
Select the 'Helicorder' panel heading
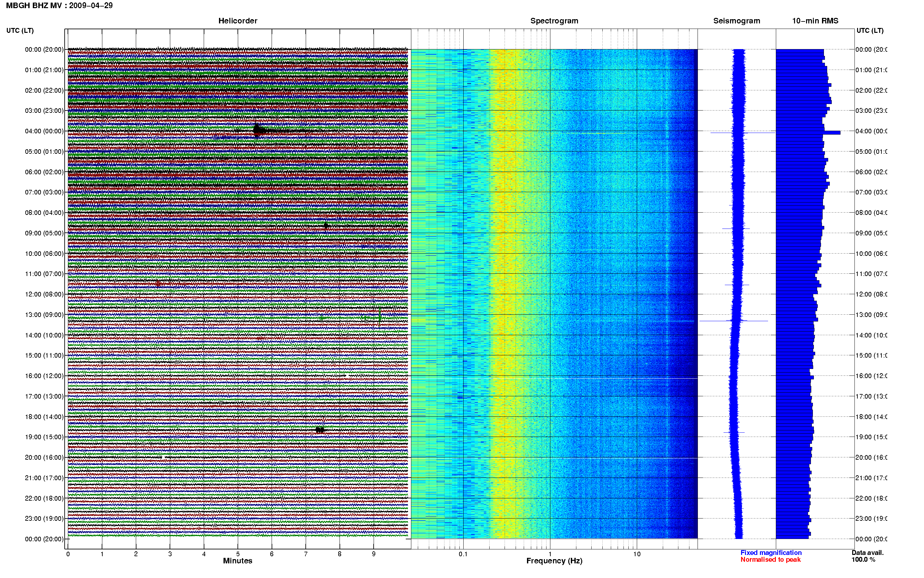click(x=237, y=21)
